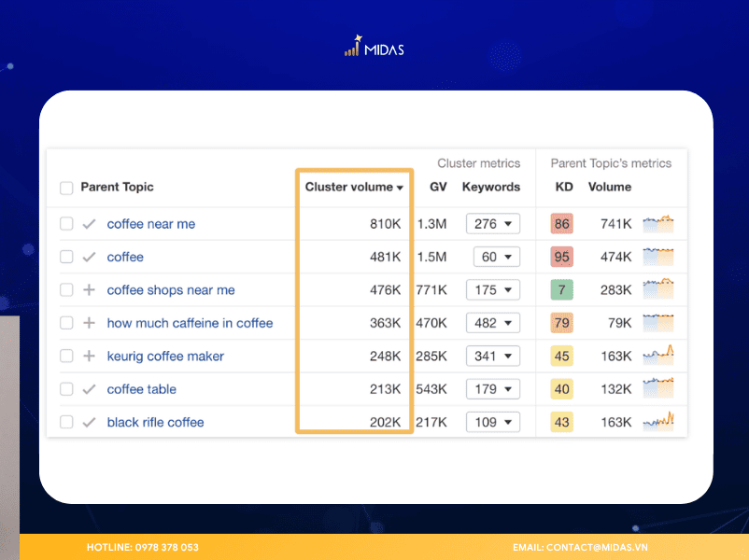Viewport: 749px width, 560px height.
Task: Click the 202K cluster volume value
Action: [385, 422]
